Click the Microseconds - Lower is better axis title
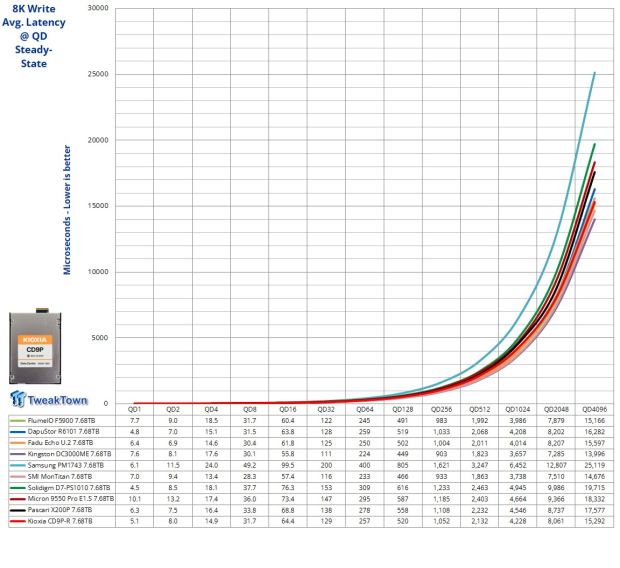 pos(67,210)
